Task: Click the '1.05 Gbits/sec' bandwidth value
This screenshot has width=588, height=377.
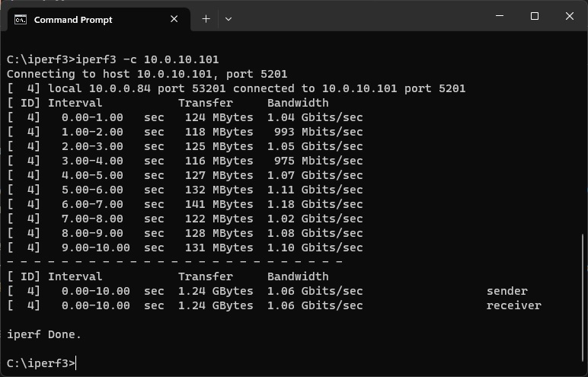Action: (x=315, y=146)
